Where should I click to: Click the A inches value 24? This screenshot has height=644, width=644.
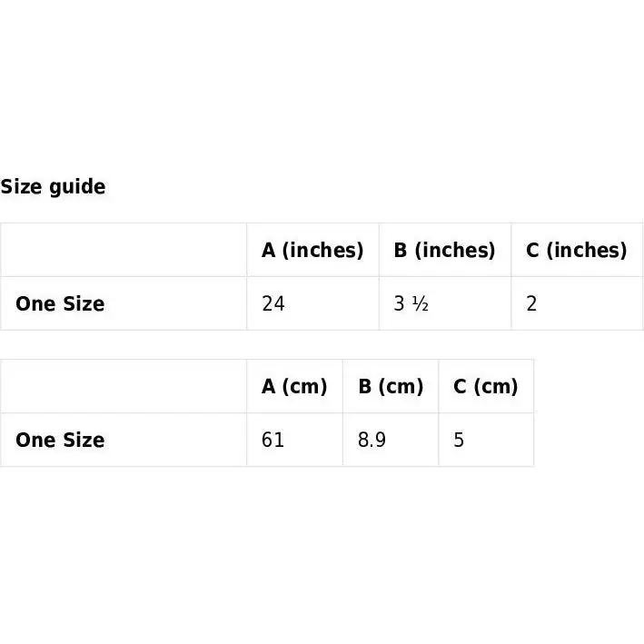coord(273,303)
